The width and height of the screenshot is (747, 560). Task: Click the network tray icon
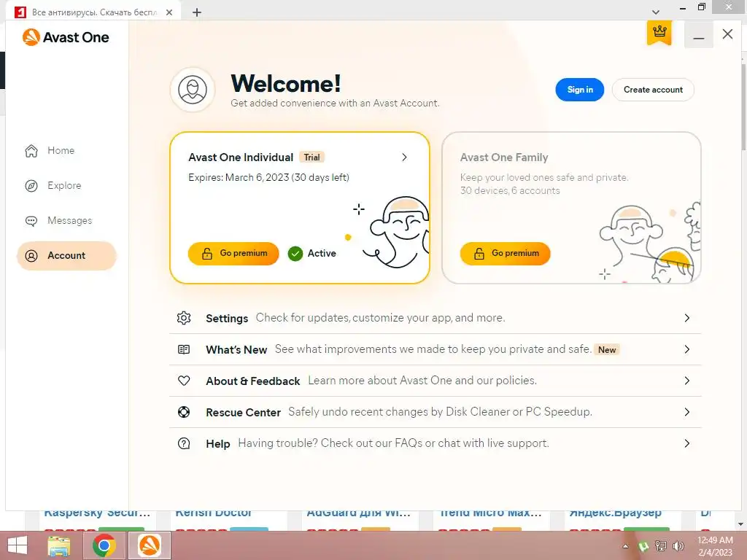(x=661, y=546)
